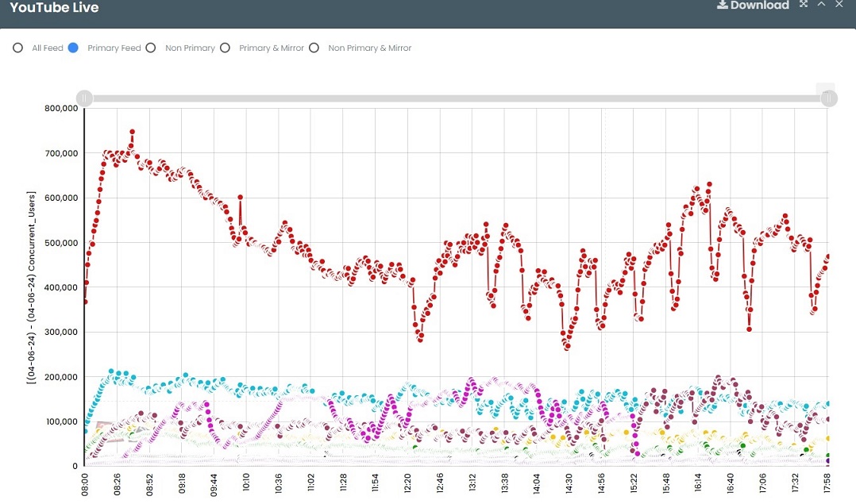Collapse the YouTube Live panel
856x504 pixels.
click(x=821, y=5)
